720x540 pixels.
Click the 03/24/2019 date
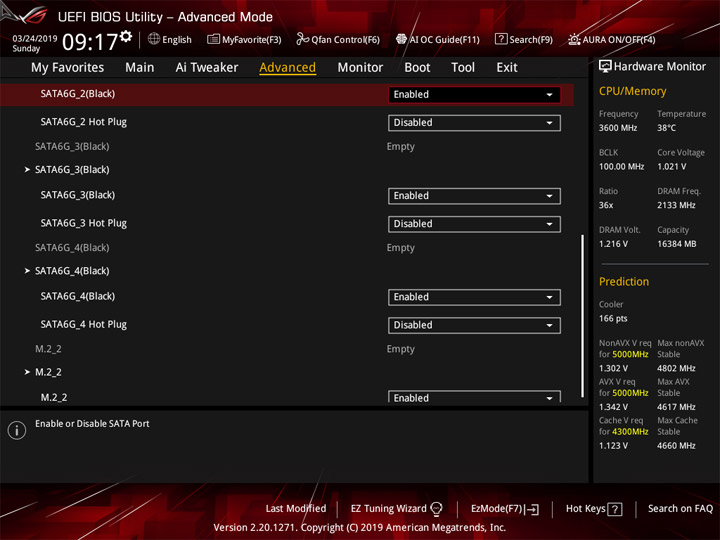click(x=34, y=39)
